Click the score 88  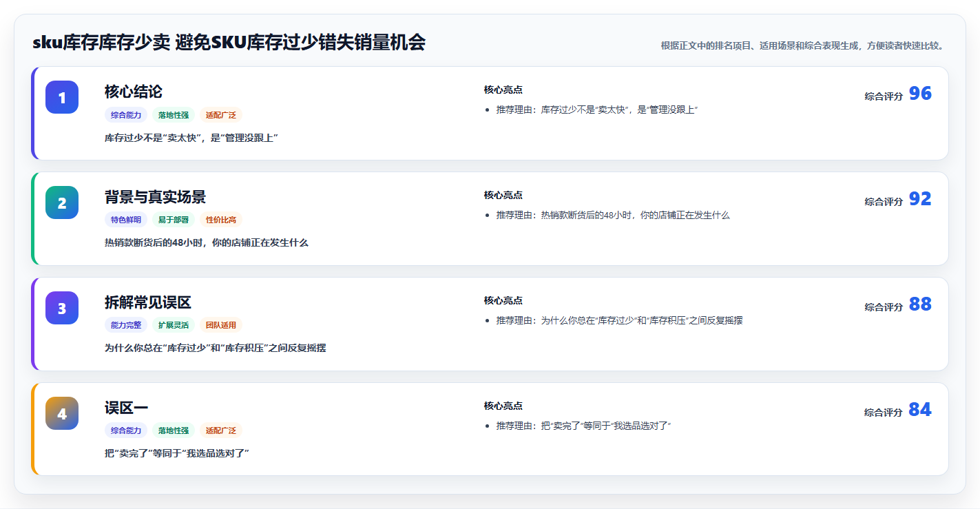(920, 304)
